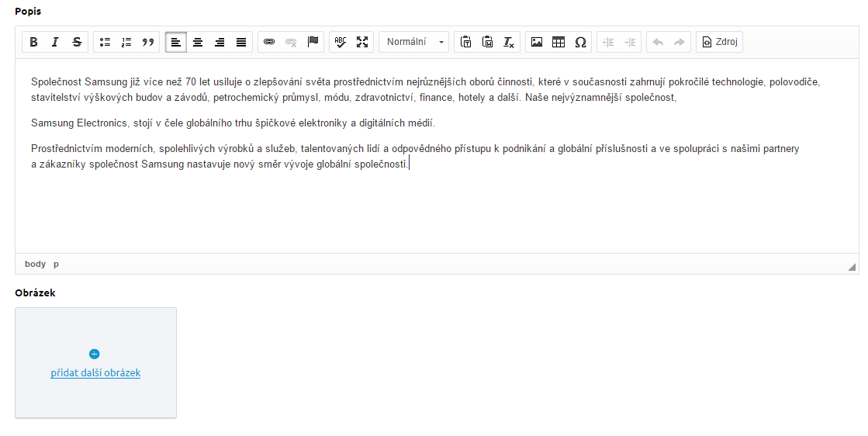The height and width of the screenshot is (436, 868).
Task: Insert an image
Action: tap(537, 42)
